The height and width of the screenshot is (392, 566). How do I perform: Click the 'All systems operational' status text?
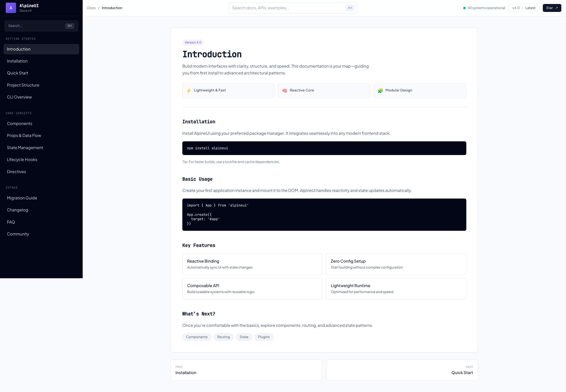point(486,8)
